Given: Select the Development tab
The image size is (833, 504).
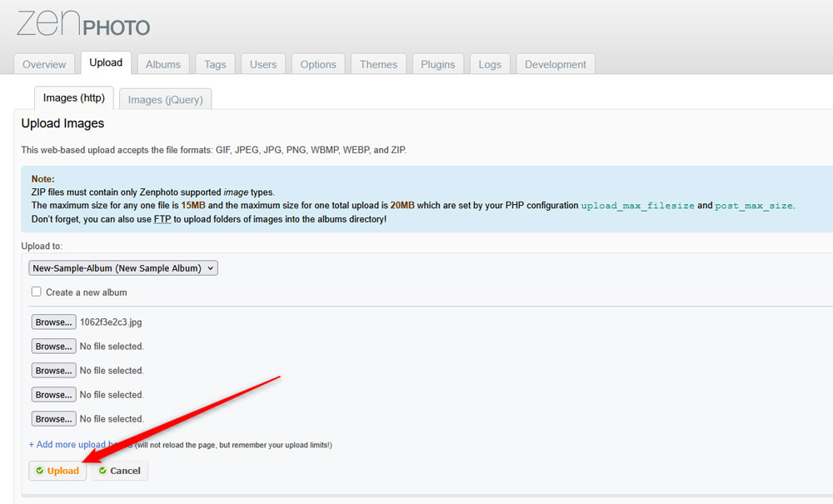Looking at the screenshot, I should [x=555, y=63].
